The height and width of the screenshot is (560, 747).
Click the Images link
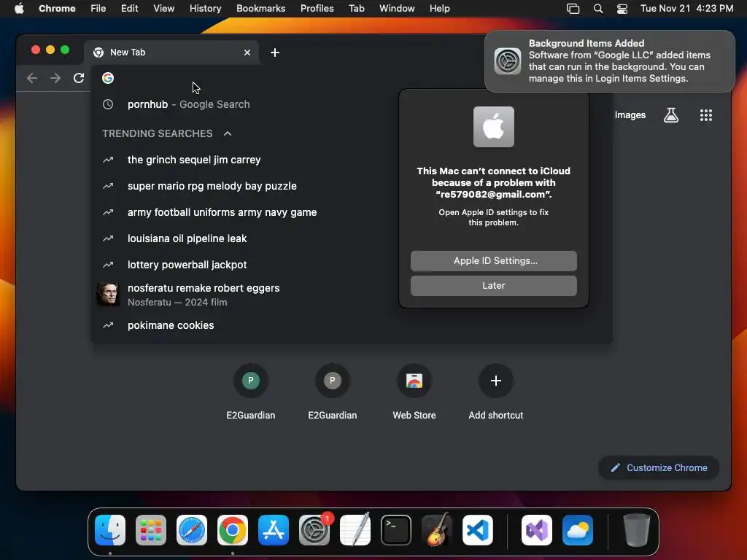(630, 114)
